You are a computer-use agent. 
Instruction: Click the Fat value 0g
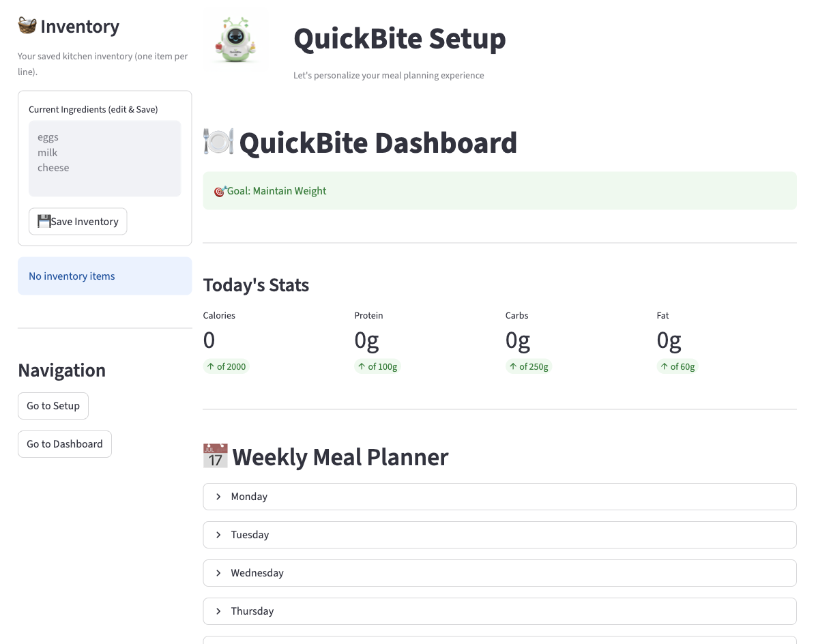pyautogui.click(x=669, y=341)
